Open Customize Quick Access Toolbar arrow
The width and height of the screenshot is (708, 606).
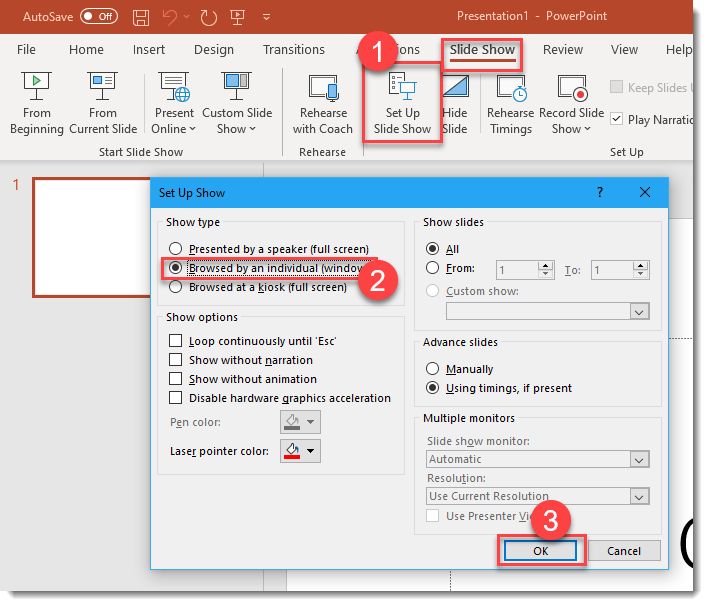[x=266, y=17]
